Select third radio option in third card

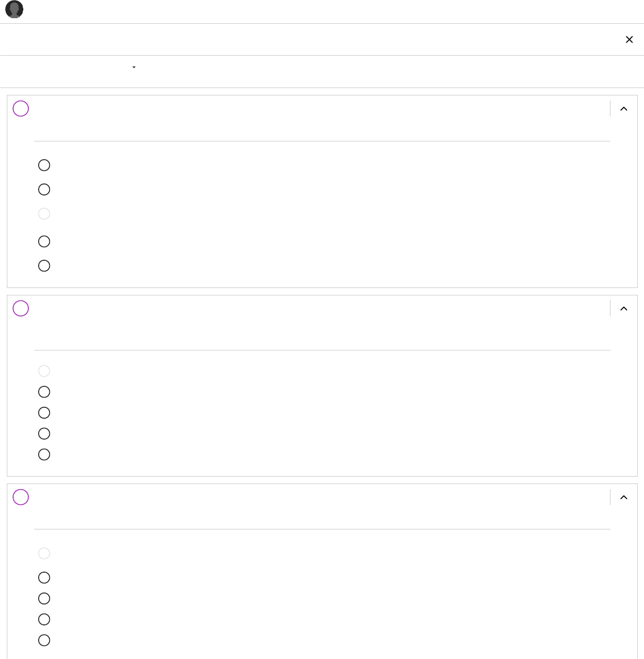(44, 599)
